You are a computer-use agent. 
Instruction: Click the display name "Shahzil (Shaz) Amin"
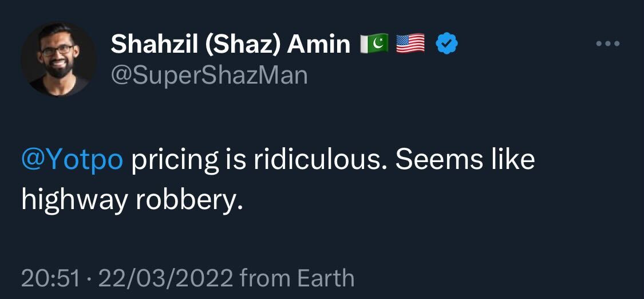tap(230, 45)
